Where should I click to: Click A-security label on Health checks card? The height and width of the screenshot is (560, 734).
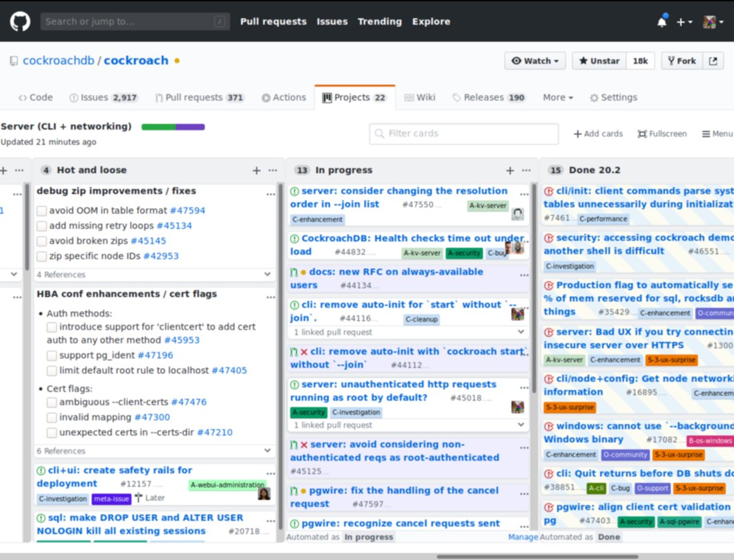pos(464,253)
